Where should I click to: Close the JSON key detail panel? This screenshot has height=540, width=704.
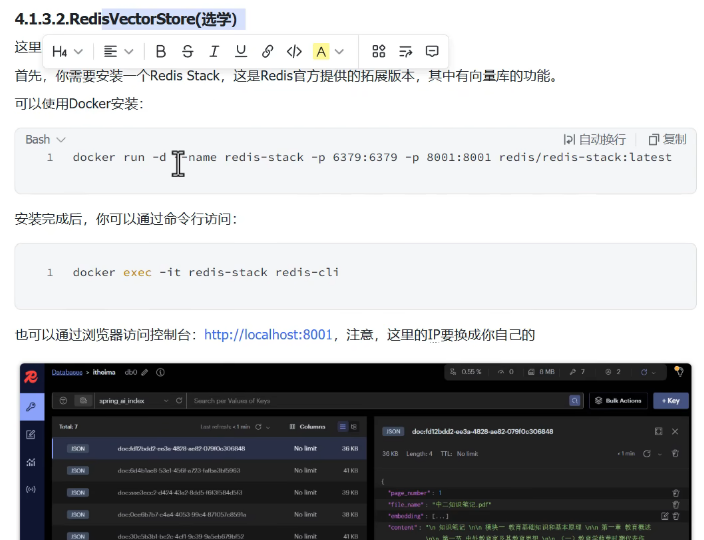coord(675,431)
